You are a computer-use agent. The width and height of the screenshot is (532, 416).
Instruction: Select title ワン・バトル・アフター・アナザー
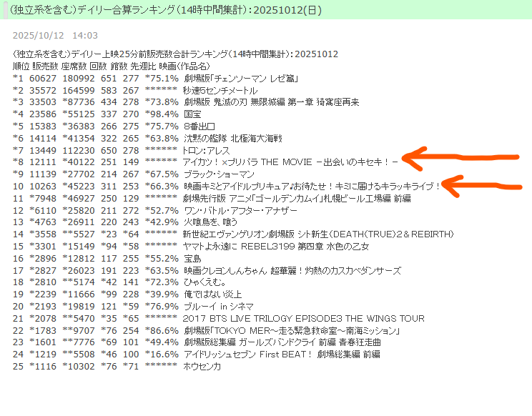(x=240, y=211)
